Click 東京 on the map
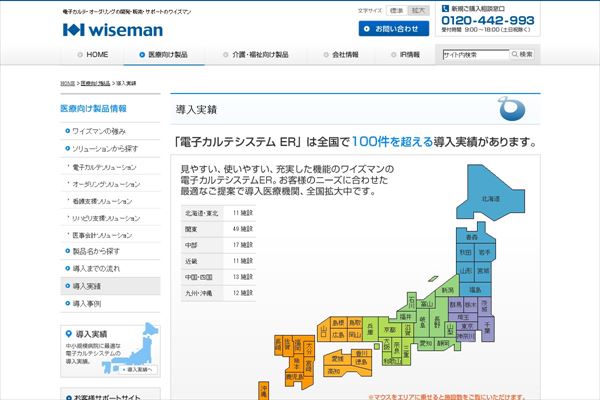The image size is (600, 400). (x=467, y=327)
